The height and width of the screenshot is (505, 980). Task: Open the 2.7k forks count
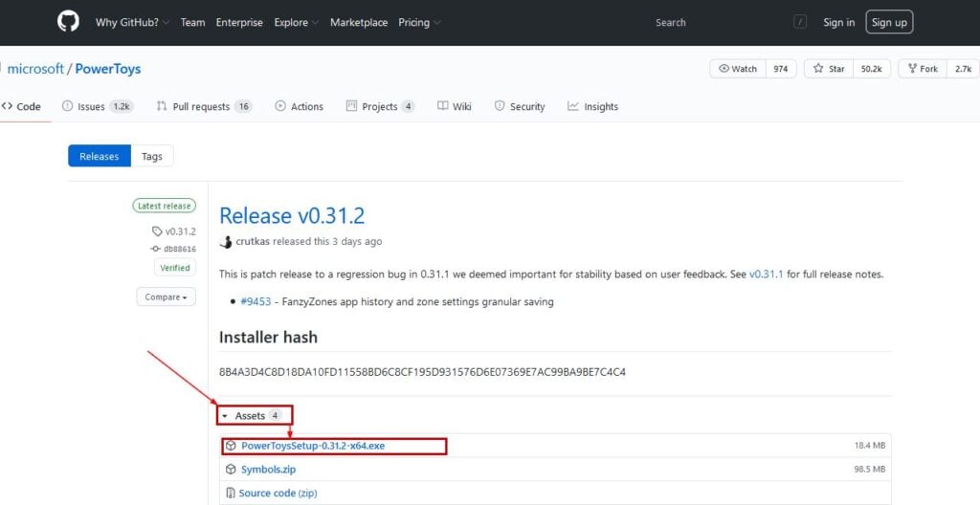pyautogui.click(x=963, y=69)
